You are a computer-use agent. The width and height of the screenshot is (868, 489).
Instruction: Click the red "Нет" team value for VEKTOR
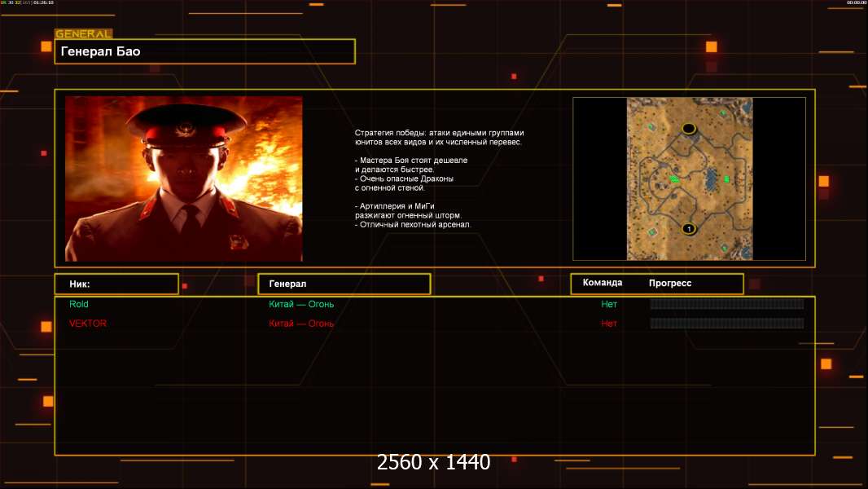(x=609, y=324)
